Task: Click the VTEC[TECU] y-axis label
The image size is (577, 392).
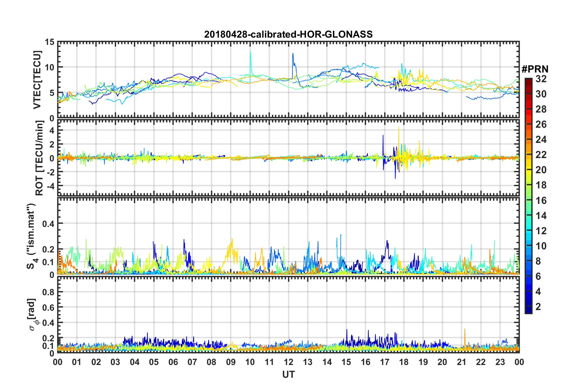Action: [37, 80]
